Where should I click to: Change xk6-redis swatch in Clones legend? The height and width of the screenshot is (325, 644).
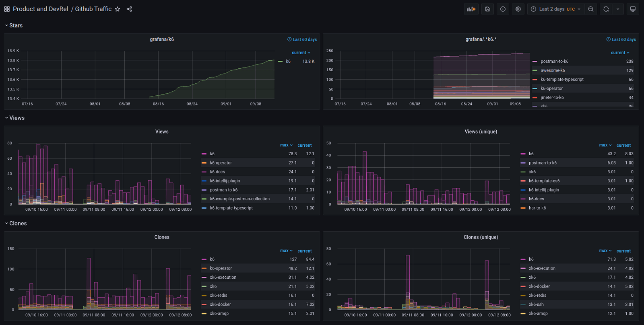204,296
